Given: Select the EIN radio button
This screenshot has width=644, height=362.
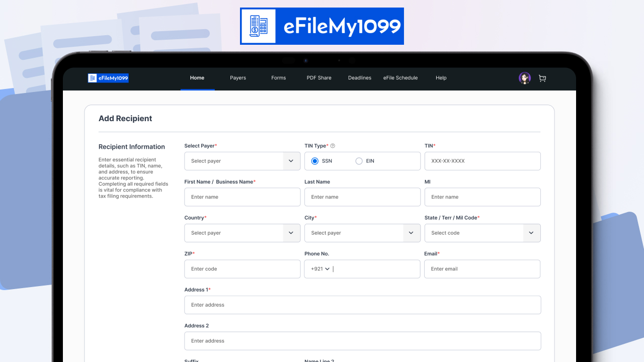Looking at the screenshot, I should pyautogui.click(x=358, y=161).
